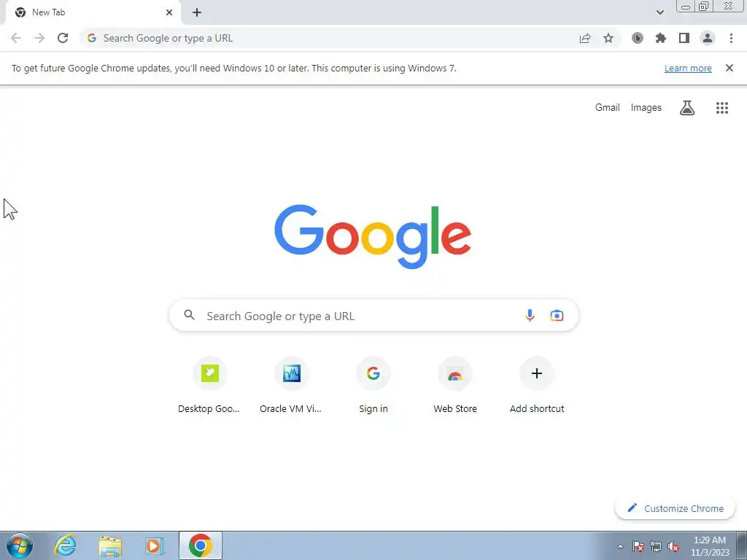Click the Google logo doodle
Screen dimensions: 747x560
pyautogui.click(x=373, y=237)
